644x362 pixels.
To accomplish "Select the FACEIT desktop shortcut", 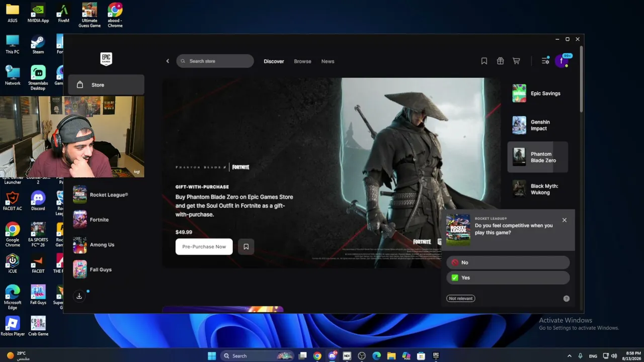I will 38,263.
